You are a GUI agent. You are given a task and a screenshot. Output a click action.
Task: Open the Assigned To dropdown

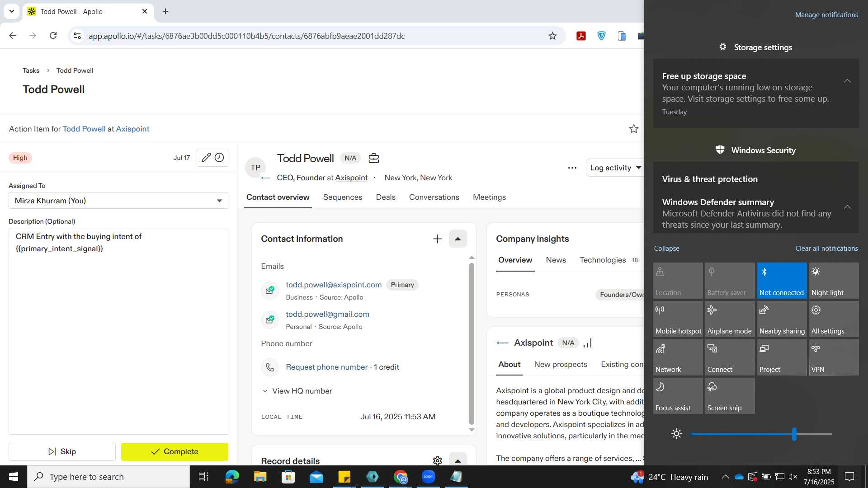[x=118, y=201]
